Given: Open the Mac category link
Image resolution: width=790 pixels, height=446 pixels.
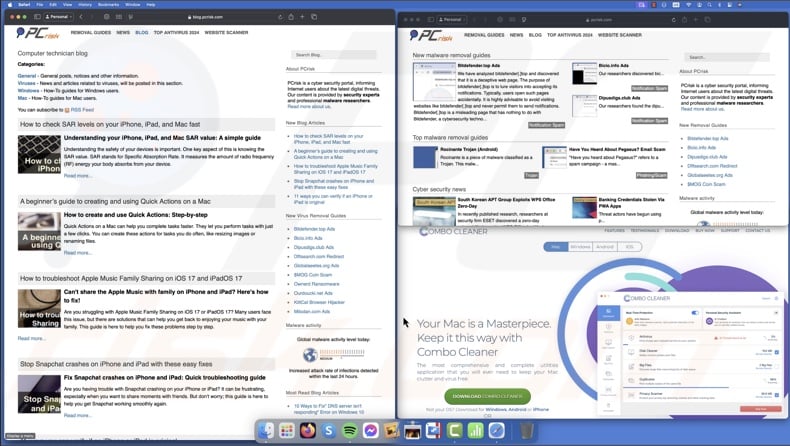Looking at the screenshot, I should pos(22,98).
